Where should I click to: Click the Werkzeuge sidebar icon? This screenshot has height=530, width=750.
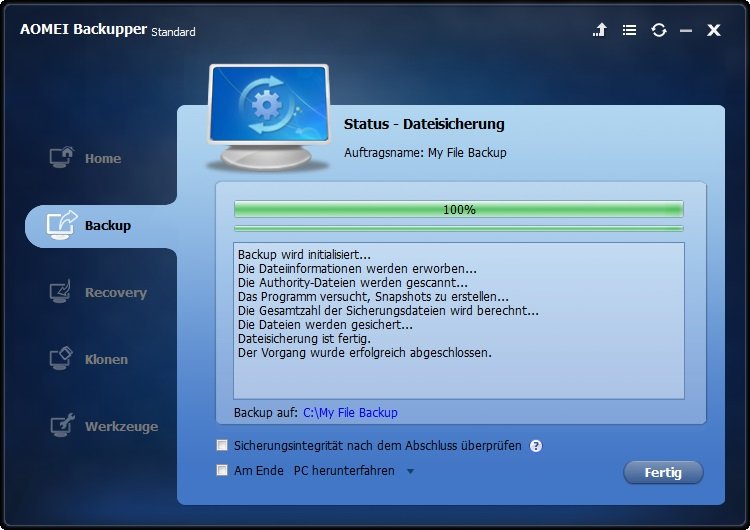(x=62, y=425)
